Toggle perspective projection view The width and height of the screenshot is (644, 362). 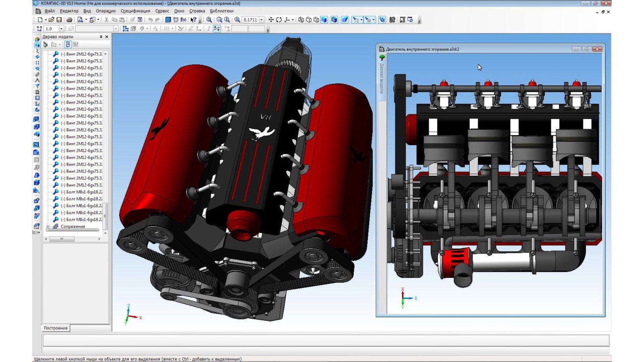pos(345,20)
